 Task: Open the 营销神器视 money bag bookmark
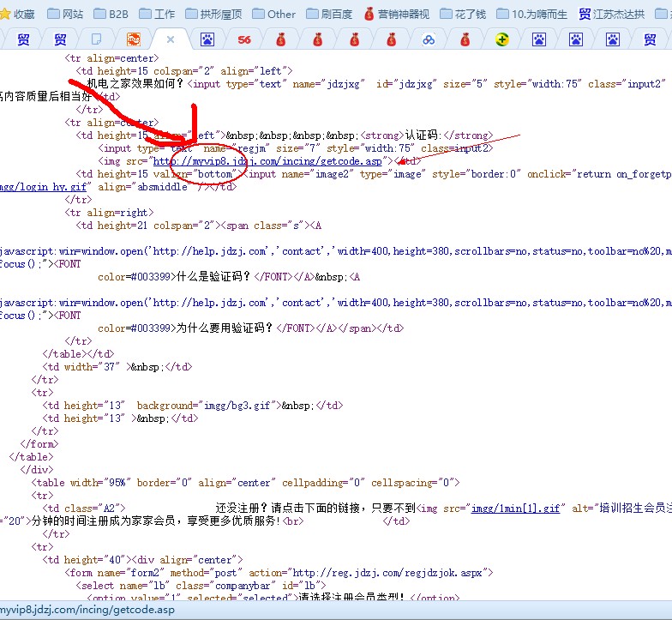pos(397,14)
